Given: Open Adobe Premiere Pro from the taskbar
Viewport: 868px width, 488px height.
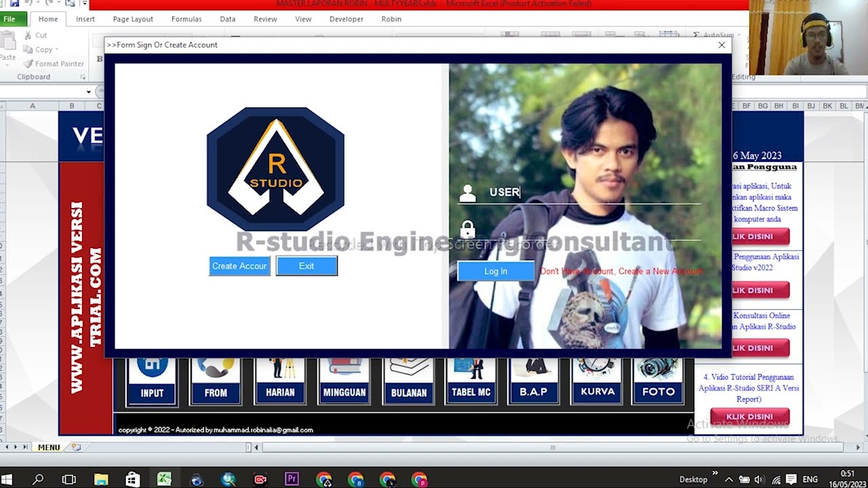Looking at the screenshot, I should pos(292,479).
